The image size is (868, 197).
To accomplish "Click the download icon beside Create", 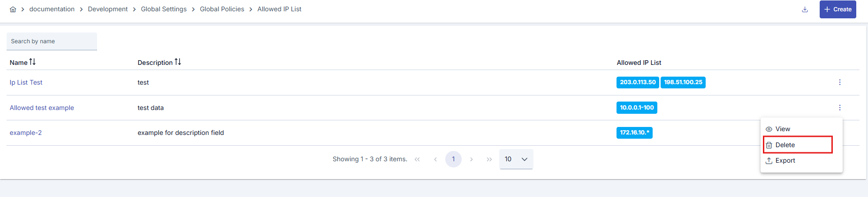I will [805, 9].
